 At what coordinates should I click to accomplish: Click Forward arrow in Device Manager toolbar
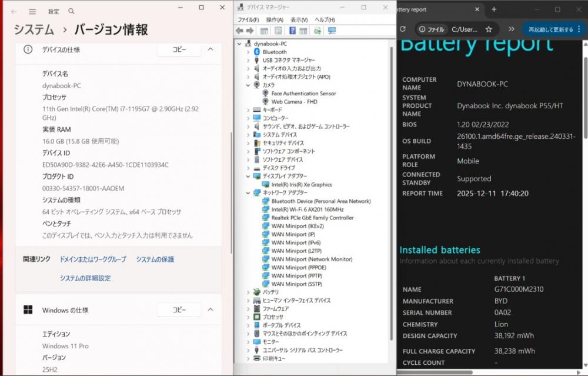click(x=250, y=31)
